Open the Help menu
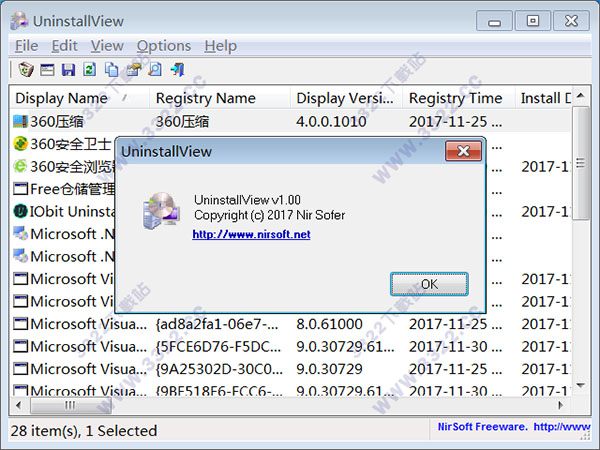 pos(220,46)
